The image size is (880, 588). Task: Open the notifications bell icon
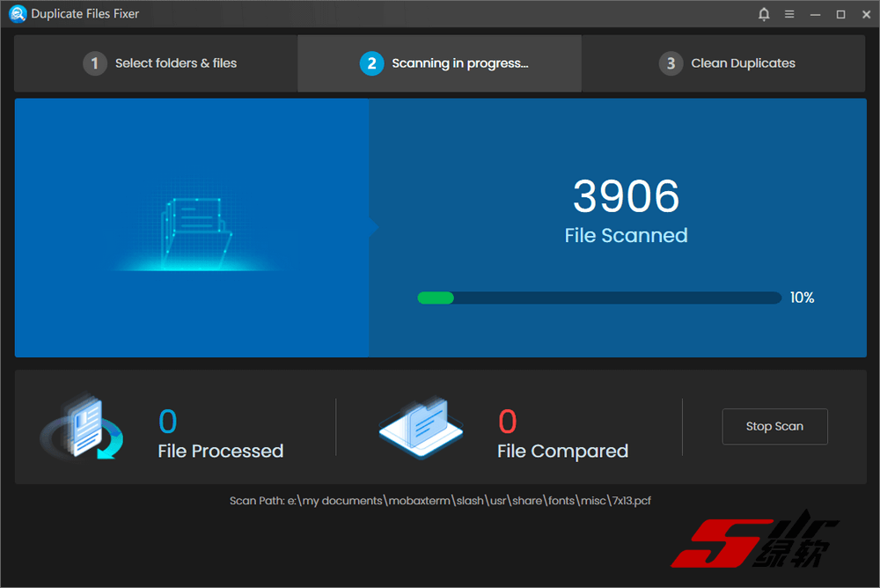click(764, 14)
